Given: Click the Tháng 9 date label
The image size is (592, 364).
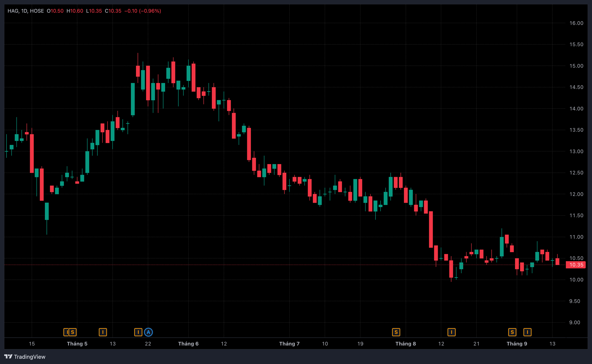Looking at the screenshot, I should coord(517,343).
